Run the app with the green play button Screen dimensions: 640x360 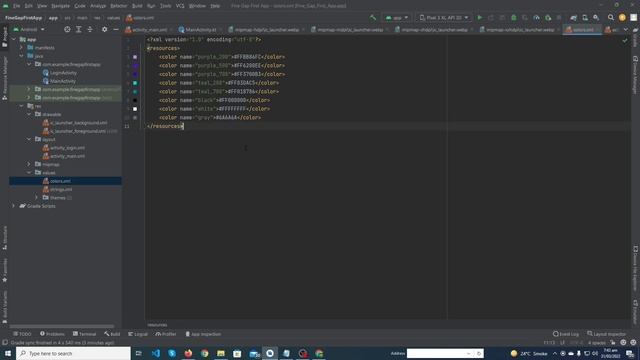tap(480, 18)
